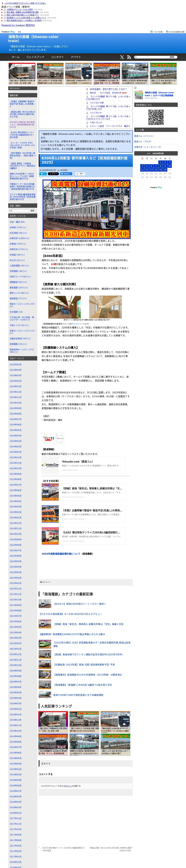The image size is (186, 868).
Task: Open recent article 【神戸電鉄】2025年度に車両新造見通し
Action: pyautogui.click(x=22, y=156)
